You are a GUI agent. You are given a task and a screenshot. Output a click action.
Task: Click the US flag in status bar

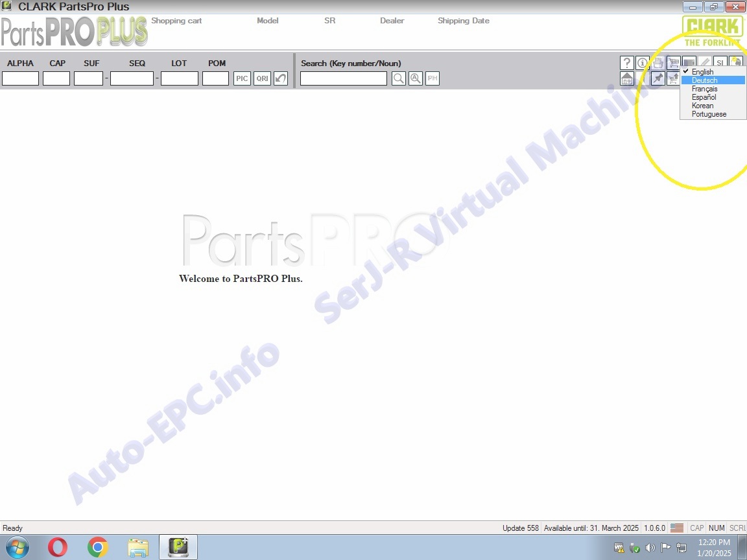pos(676,528)
